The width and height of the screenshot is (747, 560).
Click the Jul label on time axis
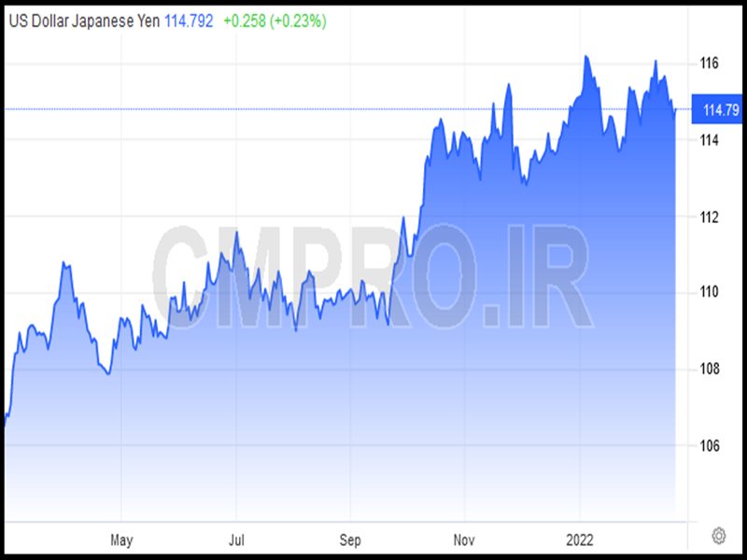click(236, 540)
